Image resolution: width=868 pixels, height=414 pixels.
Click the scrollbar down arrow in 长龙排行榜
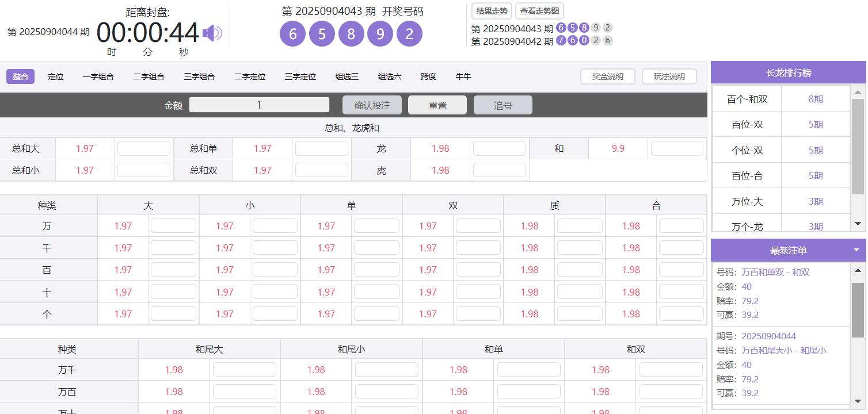pos(858,224)
